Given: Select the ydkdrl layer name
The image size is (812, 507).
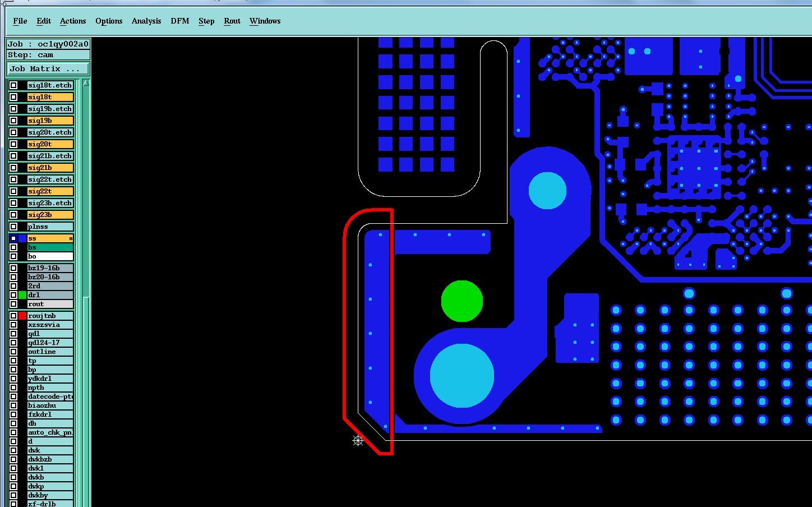Looking at the screenshot, I should 50,379.
